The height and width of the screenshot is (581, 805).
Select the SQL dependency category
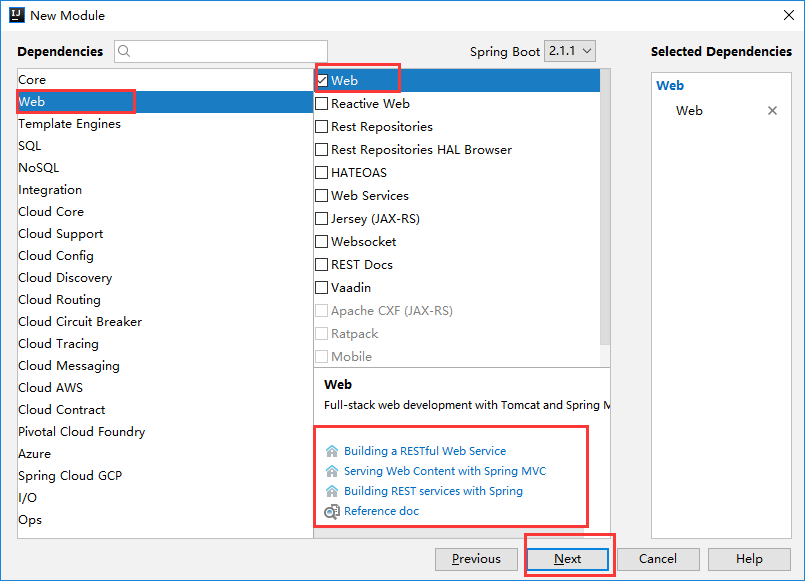click(29, 145)
